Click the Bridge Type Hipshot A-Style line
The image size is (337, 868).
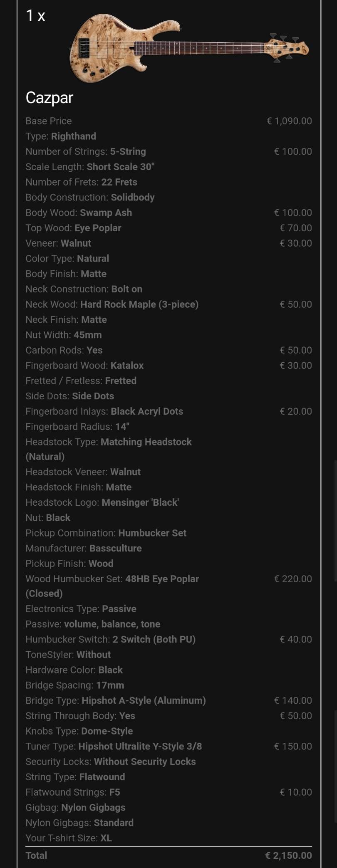coord(168,700)
